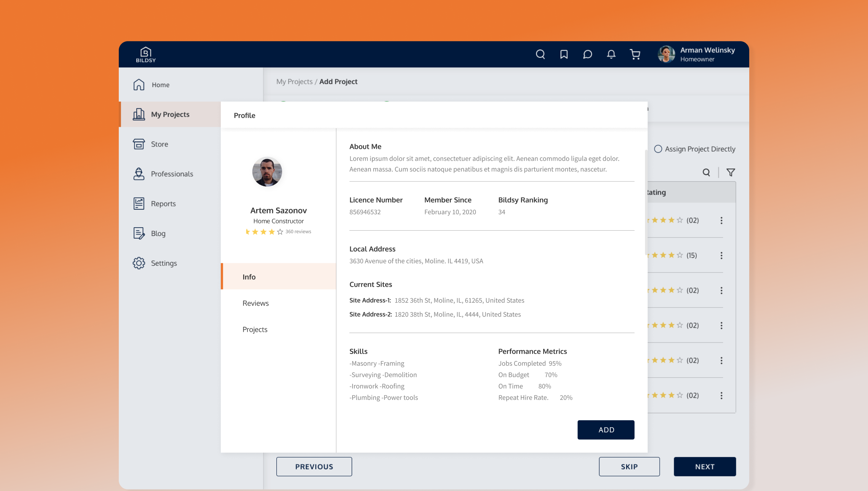Click Artem Sazonov's profile photo
Screen dimensions: 868x491
tap(267, 172)
